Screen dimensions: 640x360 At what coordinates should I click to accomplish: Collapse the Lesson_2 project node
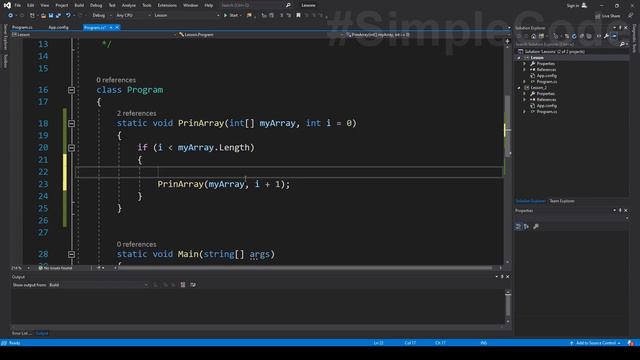click(x=519, y=88)
